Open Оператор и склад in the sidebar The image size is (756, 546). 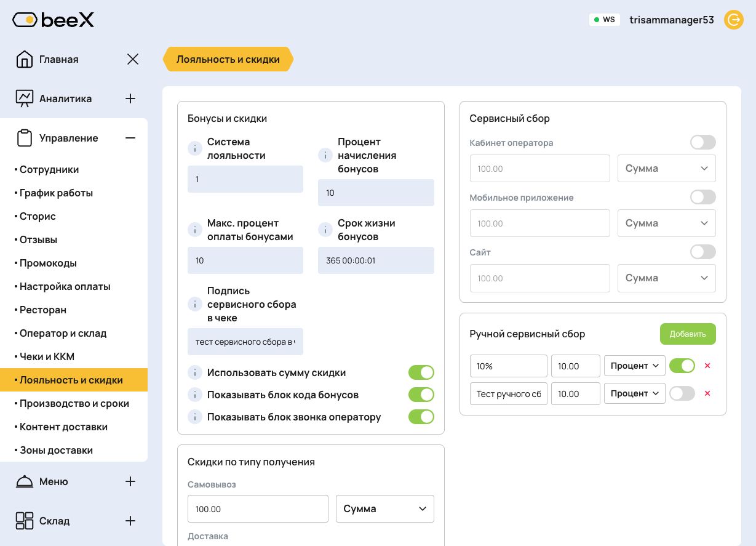74,333
